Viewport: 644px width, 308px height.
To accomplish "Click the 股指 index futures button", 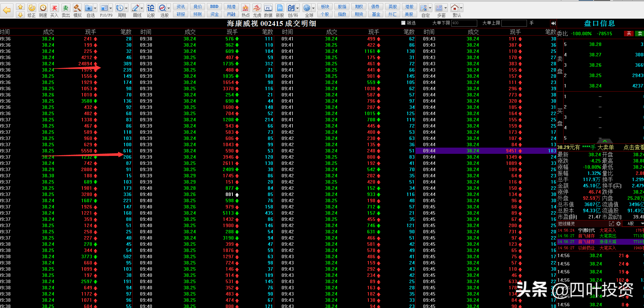I will (x=342, y=7).
